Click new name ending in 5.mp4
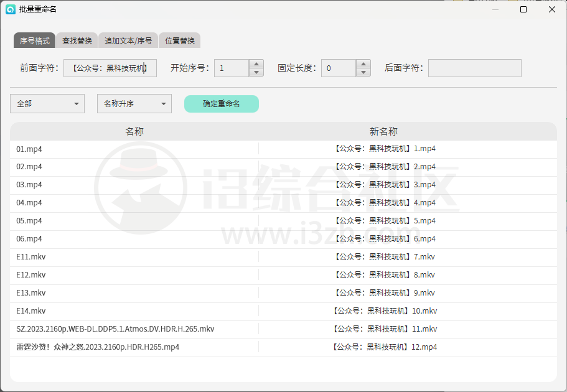Screen dimensions: 567x392 coord(384,221)
